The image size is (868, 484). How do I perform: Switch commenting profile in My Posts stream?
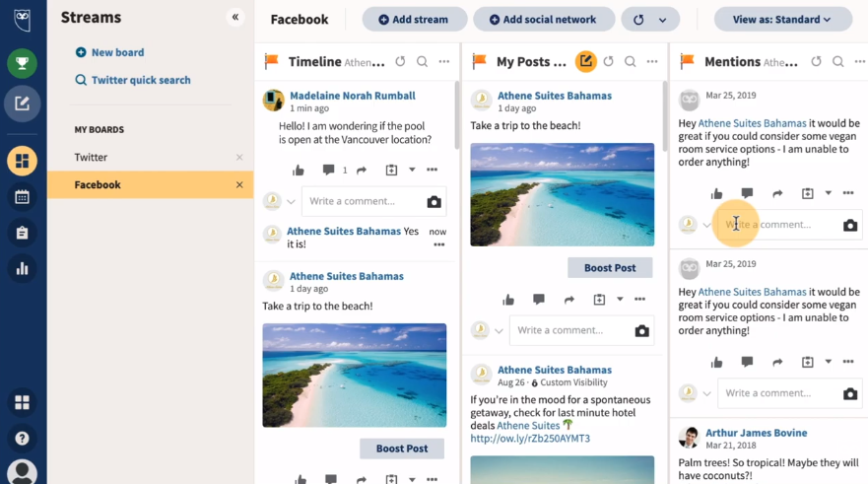coord(499,331)
